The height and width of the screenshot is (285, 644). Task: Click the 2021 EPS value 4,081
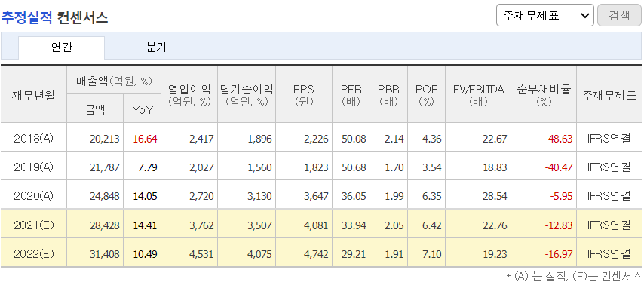316,225
